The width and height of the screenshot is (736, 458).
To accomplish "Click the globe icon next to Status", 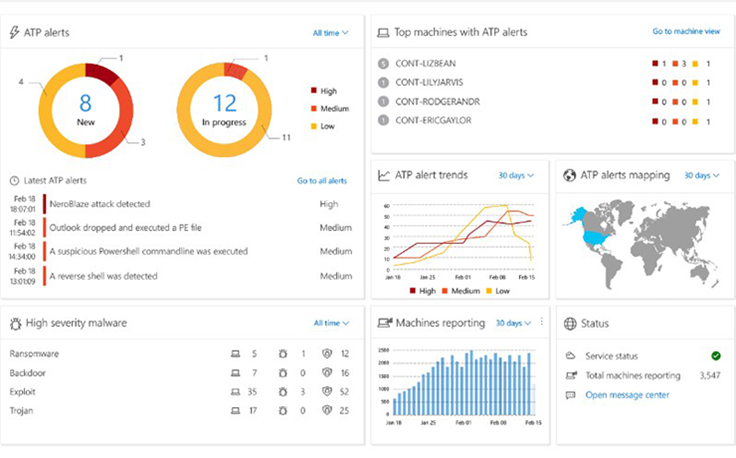I will [x=570, y=324].
